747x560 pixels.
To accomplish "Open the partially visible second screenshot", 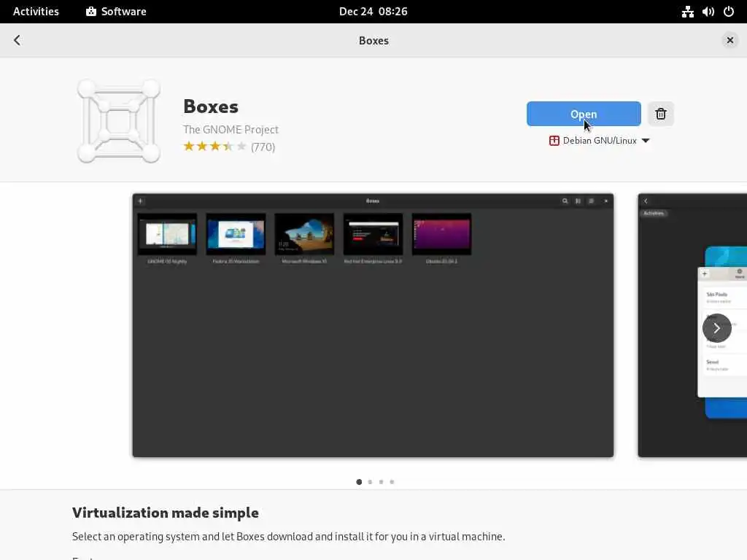I will tap(692, 325).
